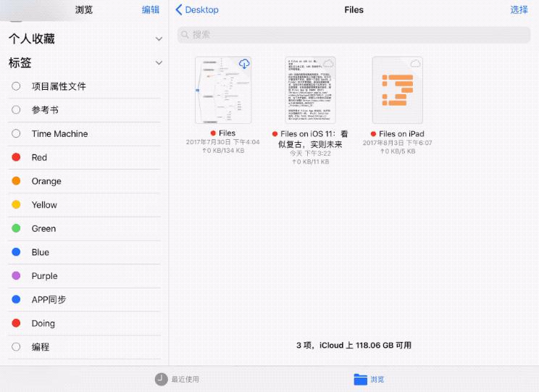Tap the cloud icon on Files on iOS 11 document

[x=329, y=63]
